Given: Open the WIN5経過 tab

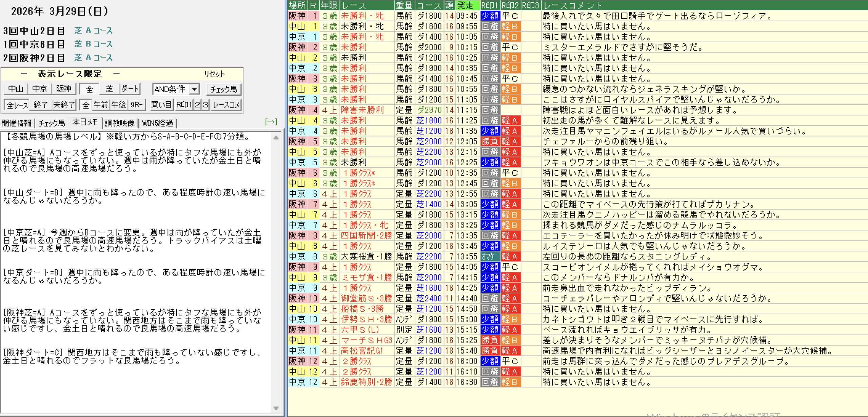Looking at the screenshot, I should (157, 123).
